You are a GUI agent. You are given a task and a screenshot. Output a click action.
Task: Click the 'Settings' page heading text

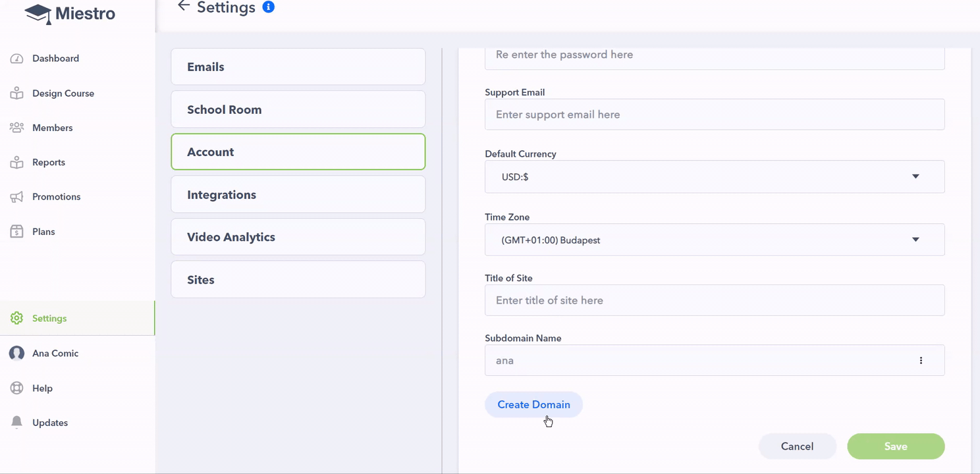pyautogui.click(x=226, y=8)
